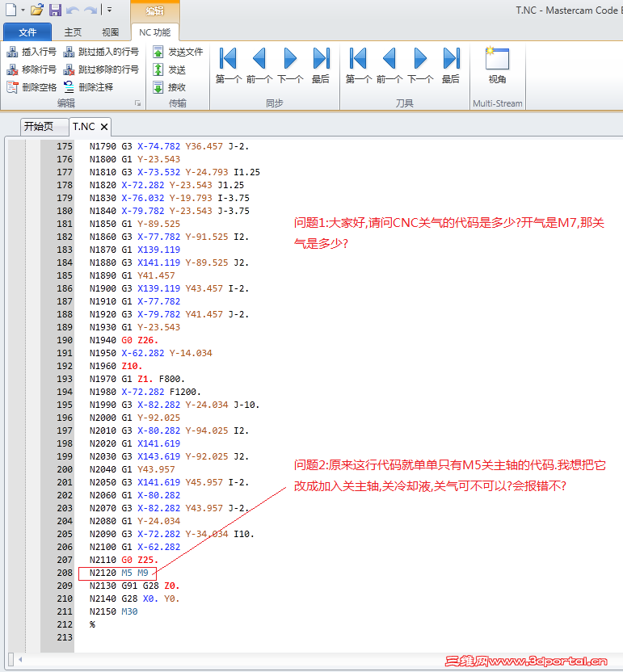The image size is (623, 672).
Task: Click line N2120 M5 M9
Action: coord(119,573)
